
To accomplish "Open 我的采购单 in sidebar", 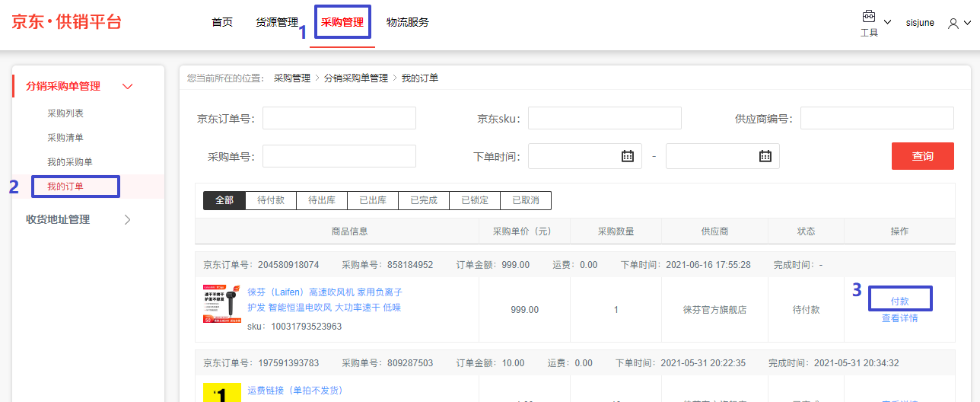I will (70, 162).
